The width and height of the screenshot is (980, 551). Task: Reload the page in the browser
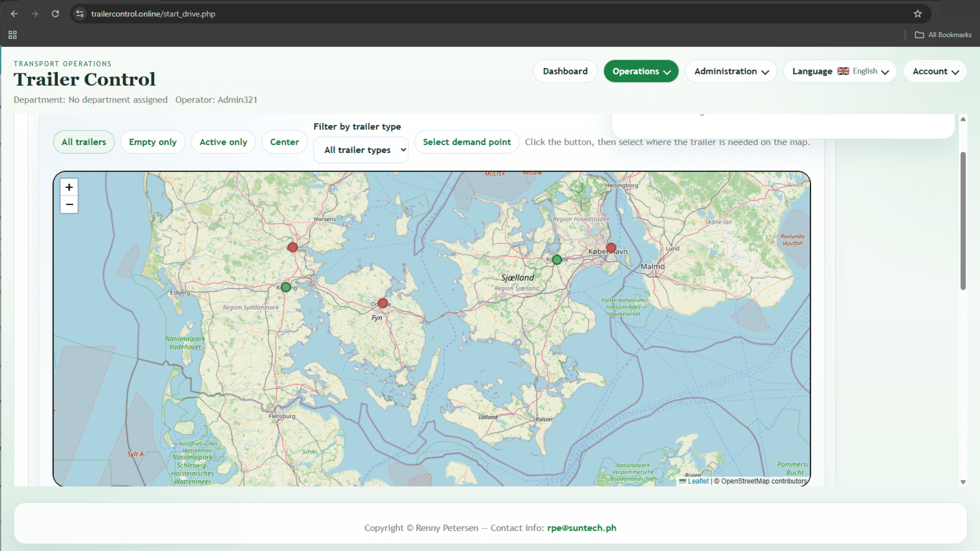click(55, 14)
